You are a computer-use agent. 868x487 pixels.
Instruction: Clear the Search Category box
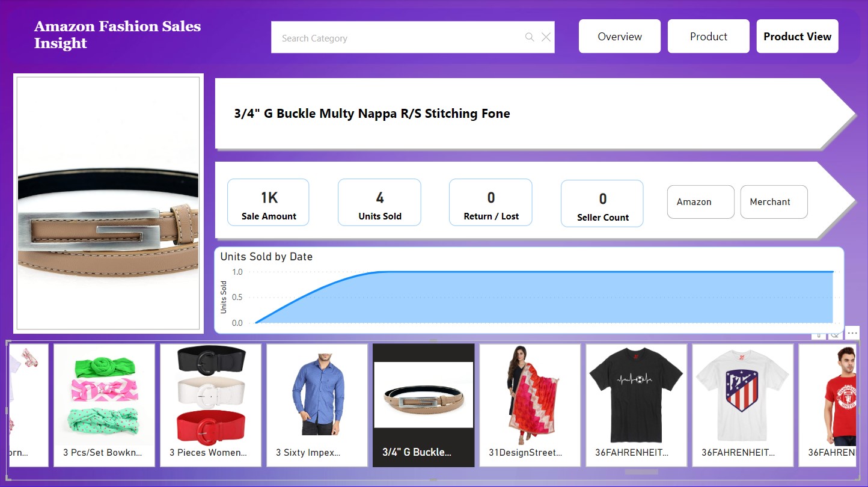[x=546, y=37]
